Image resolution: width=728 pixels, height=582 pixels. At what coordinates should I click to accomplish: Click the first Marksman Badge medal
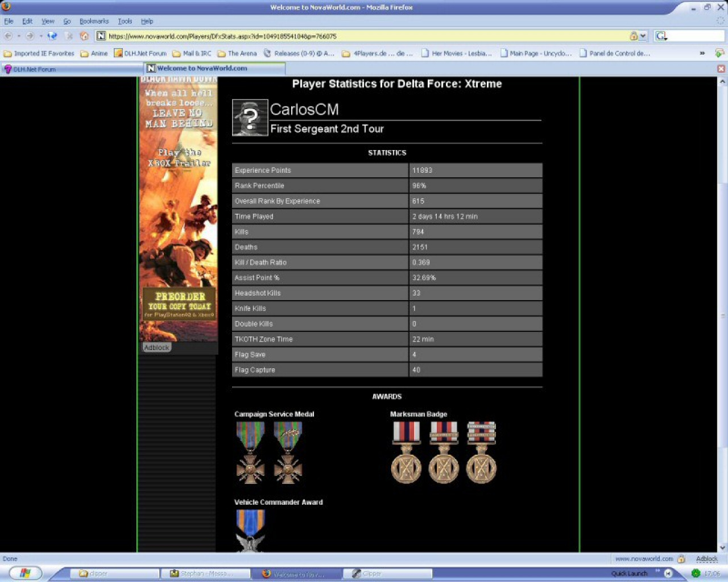click(x=406, y=453)
